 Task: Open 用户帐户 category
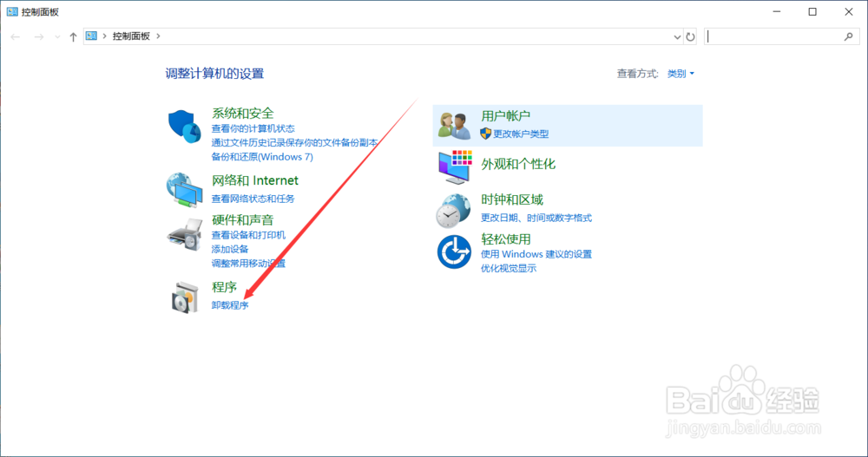[x=505, y=115]
